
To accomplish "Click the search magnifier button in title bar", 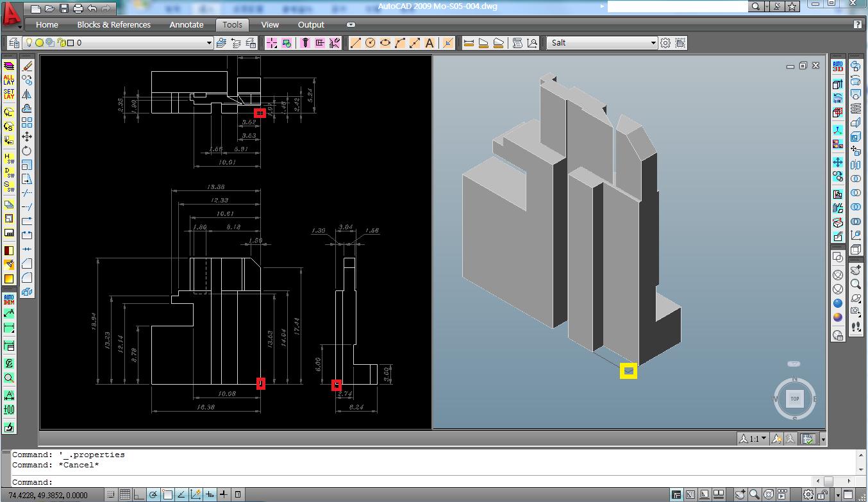I will (x=756, y=6).
